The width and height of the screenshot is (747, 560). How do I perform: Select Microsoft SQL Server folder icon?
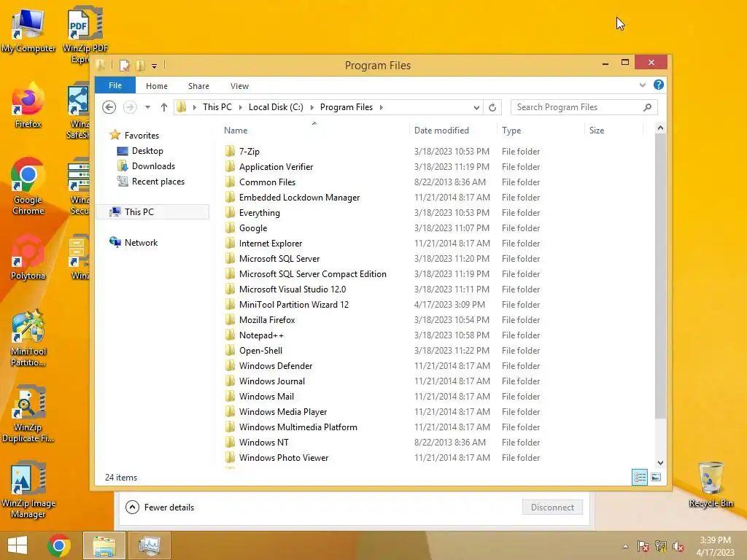[x=230, y=259]
